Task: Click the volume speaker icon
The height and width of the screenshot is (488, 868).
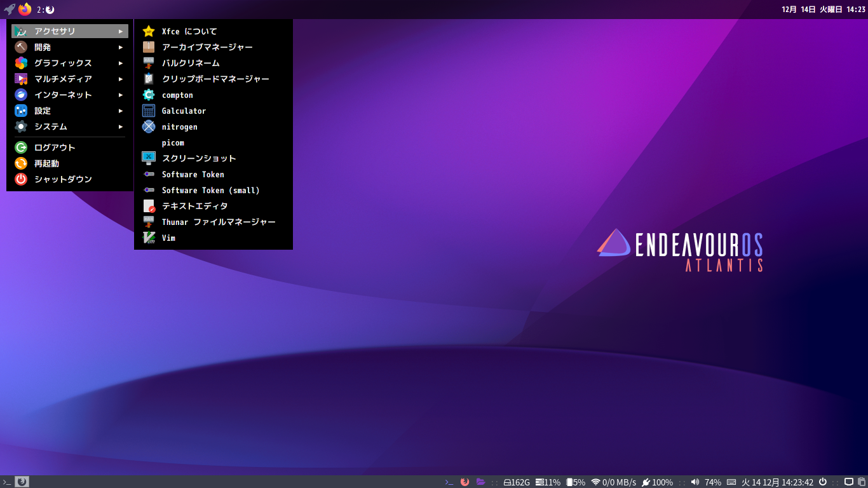Action: click(x=695, y=482)
